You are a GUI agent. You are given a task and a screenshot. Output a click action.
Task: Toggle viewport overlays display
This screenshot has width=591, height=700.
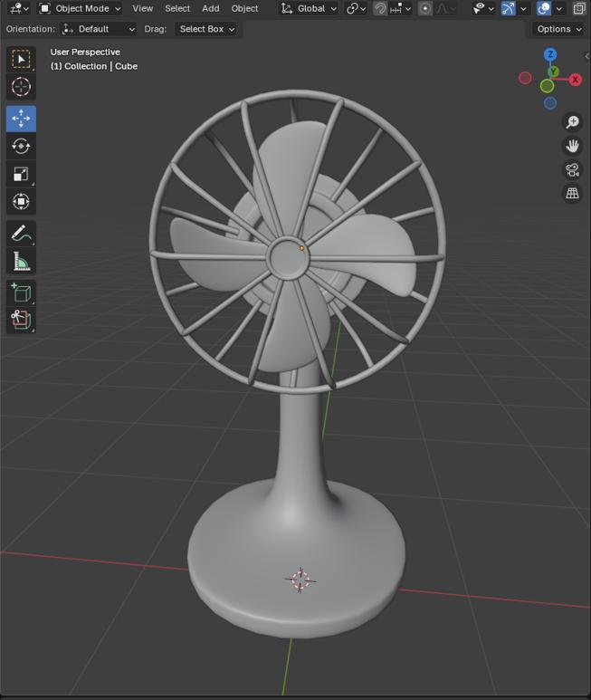click(544, 8)
